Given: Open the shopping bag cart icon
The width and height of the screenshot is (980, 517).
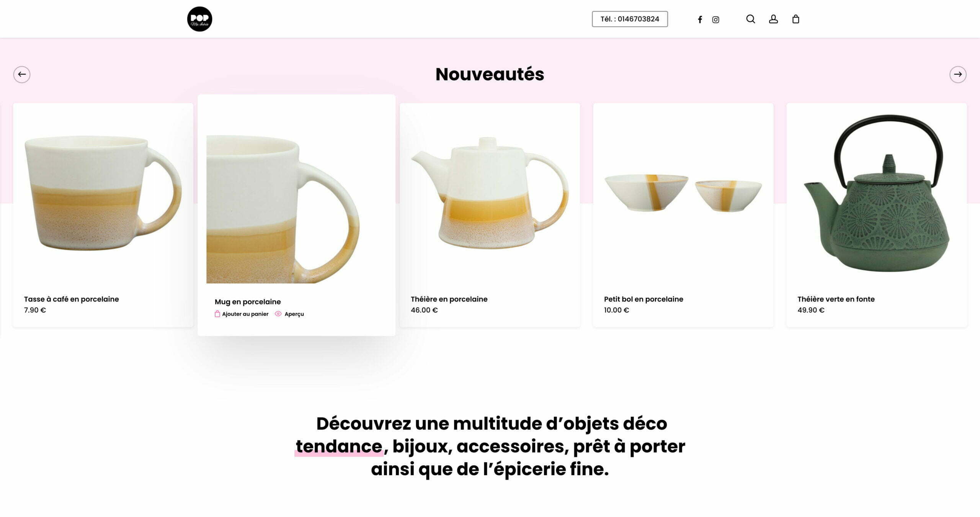Looking at the screenshot, I should coord(795,19).
